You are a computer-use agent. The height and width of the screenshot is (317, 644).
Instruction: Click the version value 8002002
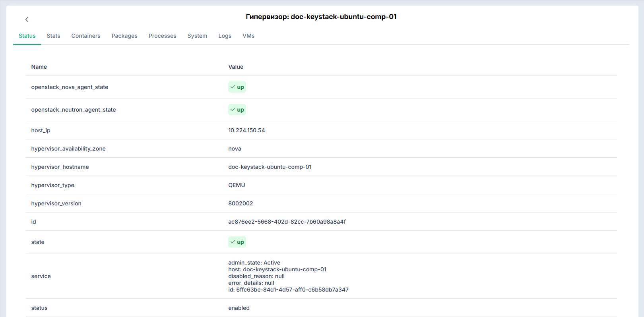[x=241, y=203]
